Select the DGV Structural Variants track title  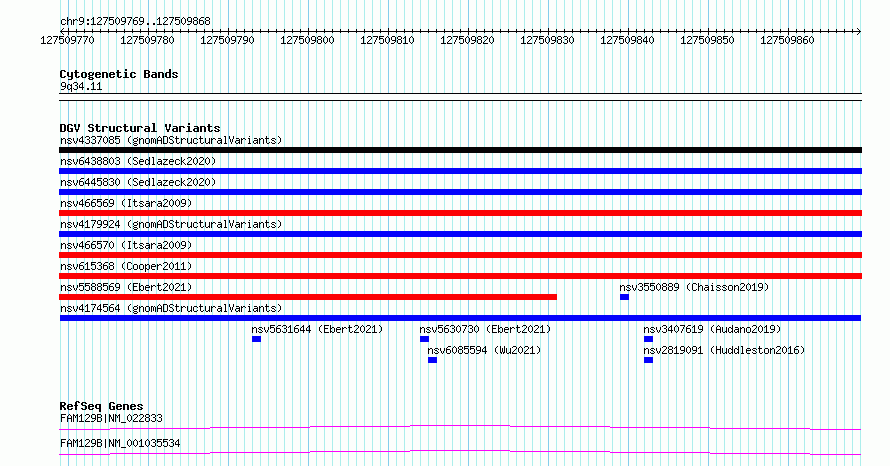[x=140, y=128]
